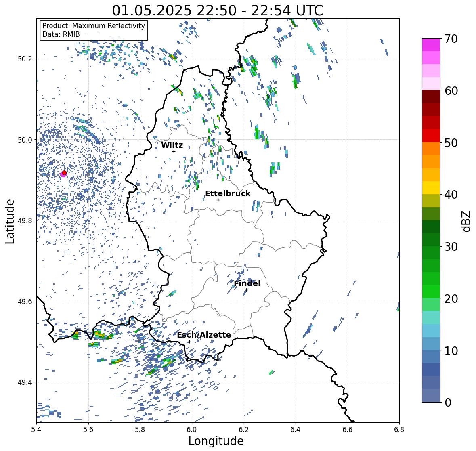Click the Wiltz station cross marker
This screenshot has width=476, height=451.
(174, 151)
